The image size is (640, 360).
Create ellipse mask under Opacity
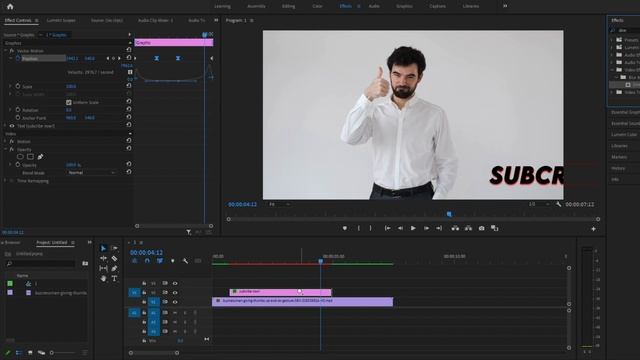point(20,157)
